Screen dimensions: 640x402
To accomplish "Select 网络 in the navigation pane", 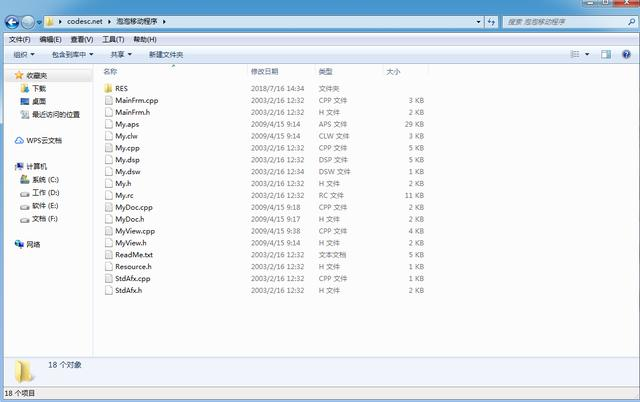I will (33, 244).
